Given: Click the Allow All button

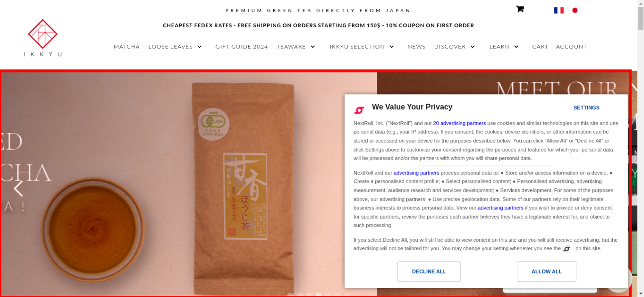Looking at the screenshot, I should pyautogui.click(x=546, y=271).
